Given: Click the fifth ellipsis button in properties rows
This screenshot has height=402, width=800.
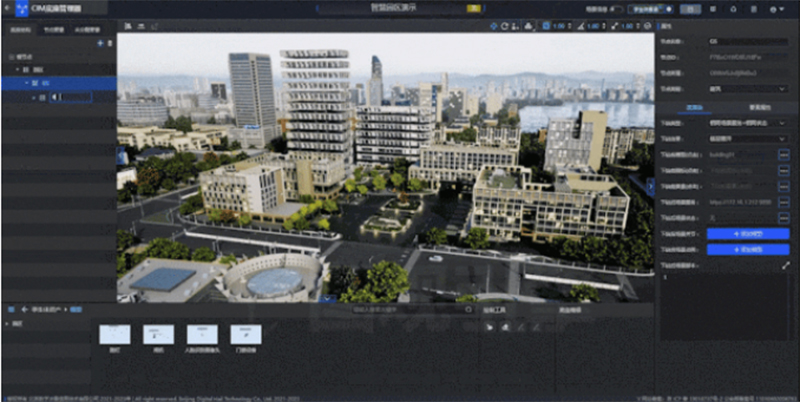Looking at the screenshot, I should pyautogui.click(x=784, y=218).
